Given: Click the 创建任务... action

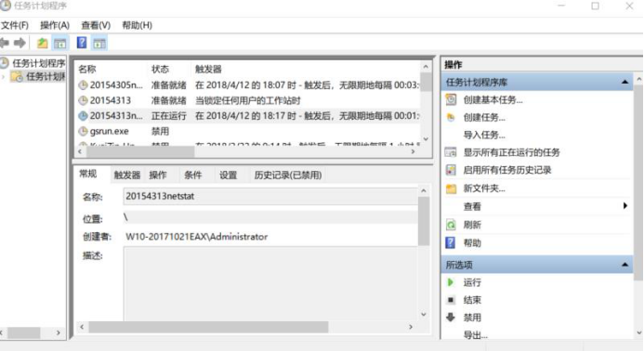Looking at the screenshot, I should pos(484,117).
